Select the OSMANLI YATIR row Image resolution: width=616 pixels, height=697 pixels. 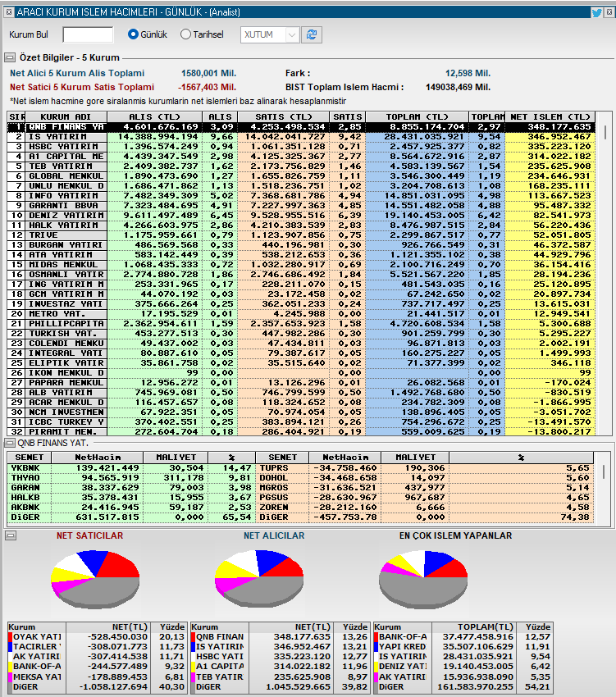301,275
